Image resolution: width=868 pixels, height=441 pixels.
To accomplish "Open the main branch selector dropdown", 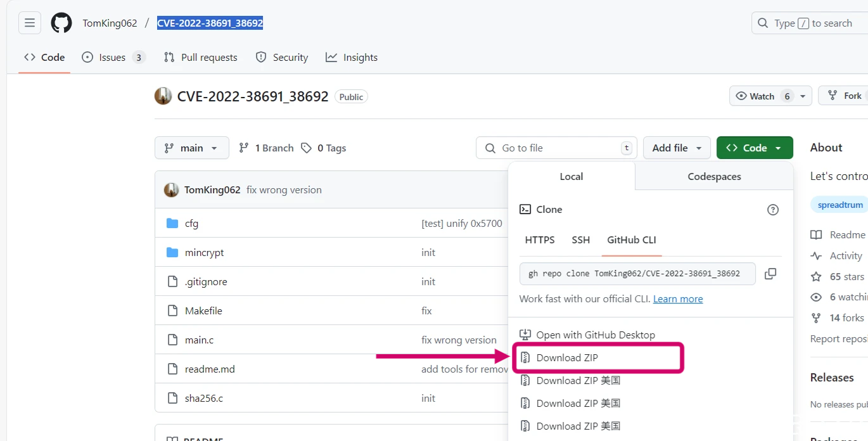I will pyautogui.click(x=192, y=148).
